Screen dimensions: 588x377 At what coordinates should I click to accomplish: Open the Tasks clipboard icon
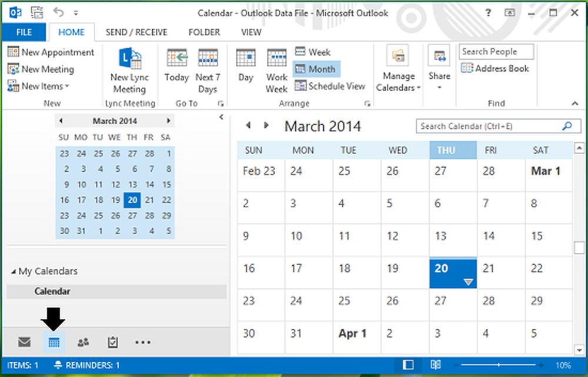point(113,342)
